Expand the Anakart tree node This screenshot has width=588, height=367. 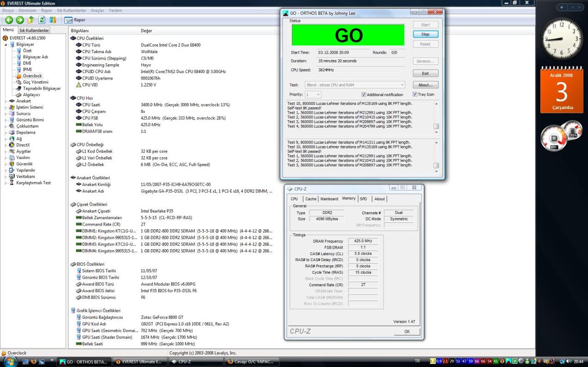point(6,101)
